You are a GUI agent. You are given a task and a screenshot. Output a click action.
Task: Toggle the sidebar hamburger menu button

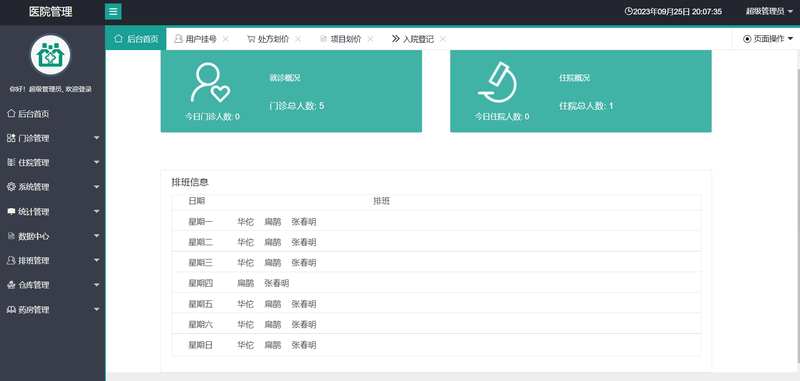[x=113, y=11]
